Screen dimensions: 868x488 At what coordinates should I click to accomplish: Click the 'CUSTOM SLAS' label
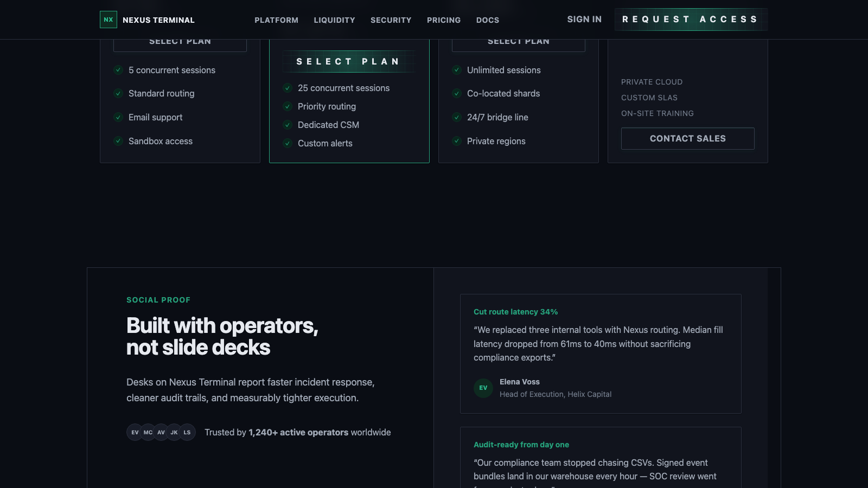[x=649, y=98]
